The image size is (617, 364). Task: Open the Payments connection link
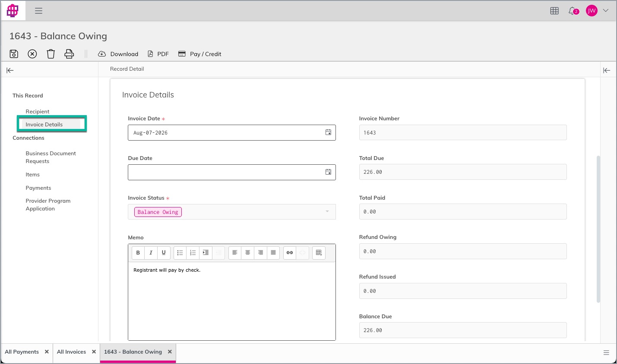[x=38, y=188]
